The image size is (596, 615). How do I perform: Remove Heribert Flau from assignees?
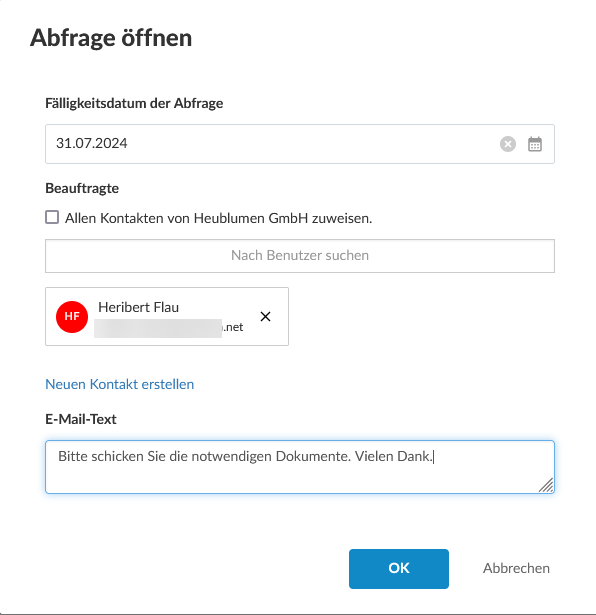click(265, 317)
